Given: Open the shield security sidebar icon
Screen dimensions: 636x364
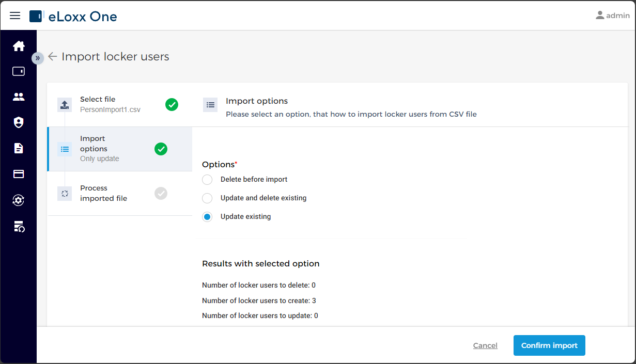Looking at the screenshot, I should point(19,122).
